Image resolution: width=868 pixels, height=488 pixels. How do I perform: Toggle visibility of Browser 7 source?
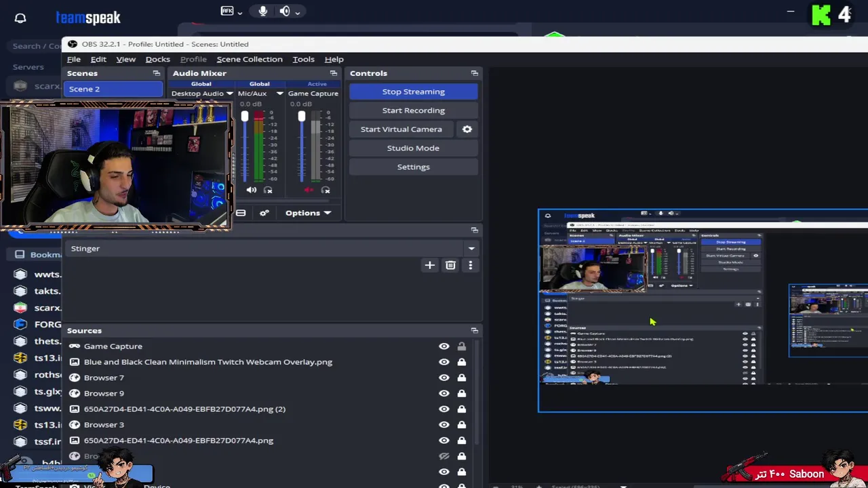click(444, 378)
